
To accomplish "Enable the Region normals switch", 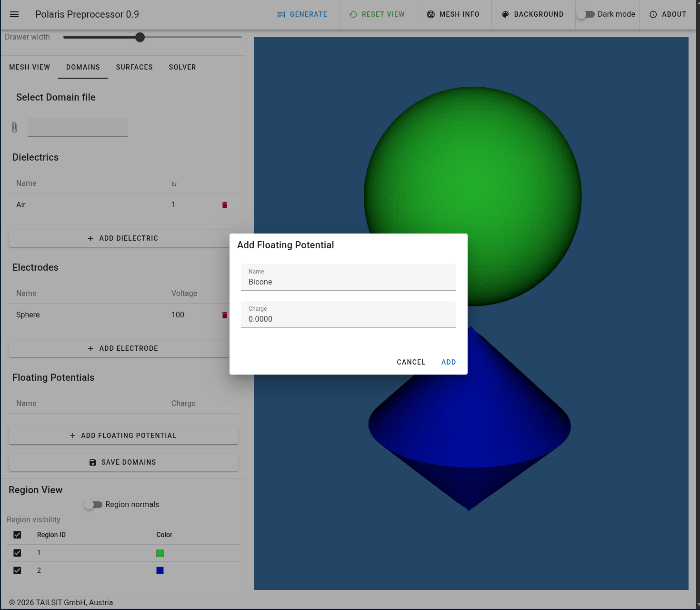I will [x=93, y=505].
